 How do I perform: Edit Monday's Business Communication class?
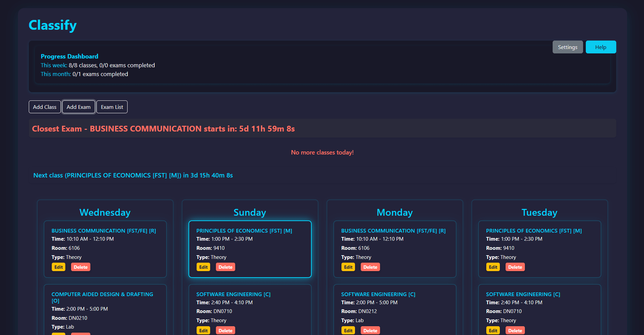(x=348, y=267)
